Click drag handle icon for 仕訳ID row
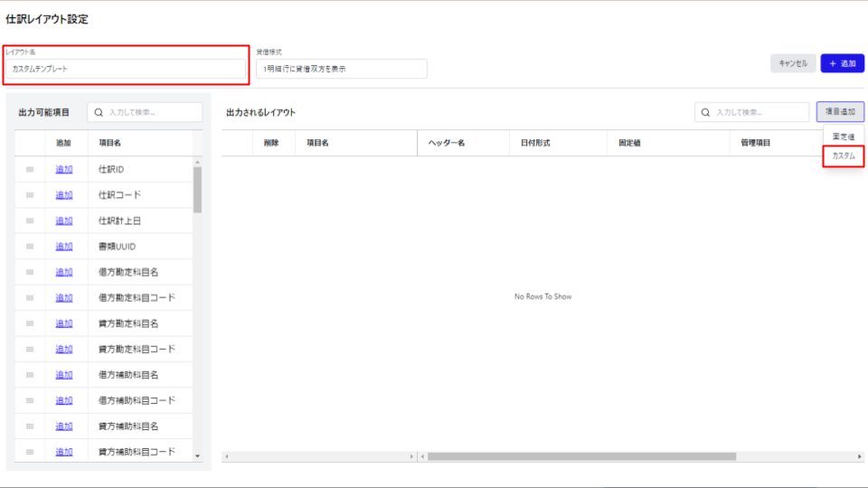 click(x=30, y=169)
